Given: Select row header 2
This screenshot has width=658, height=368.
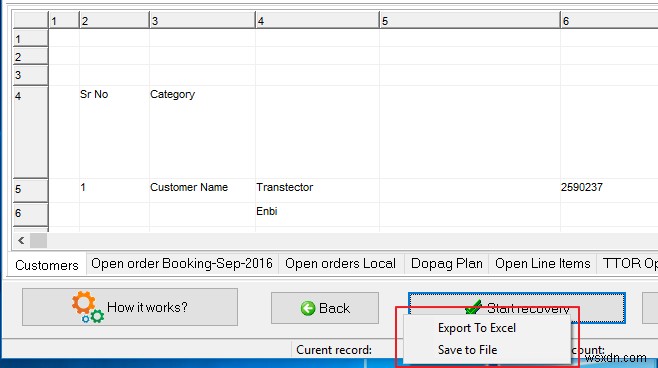Looking at the screenshot, I should (x=31, y=57).
